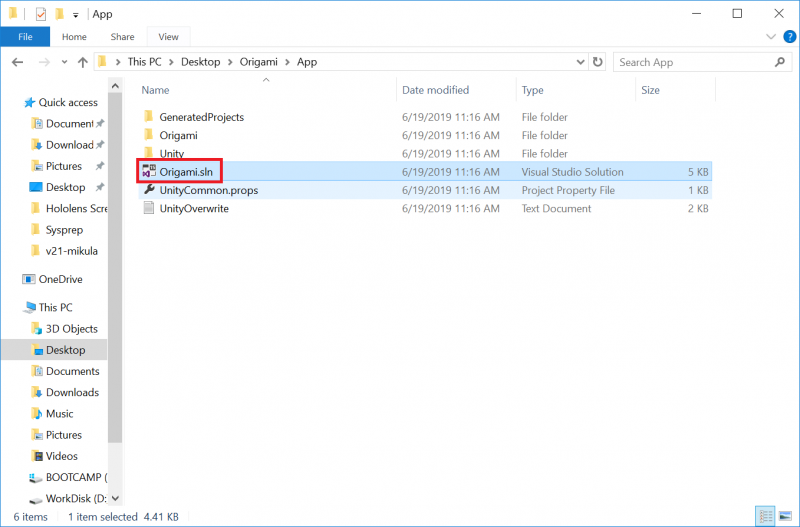Click Origami in the address bar path
The height and width of the screenshot is (527, 800).
[259, 62]
